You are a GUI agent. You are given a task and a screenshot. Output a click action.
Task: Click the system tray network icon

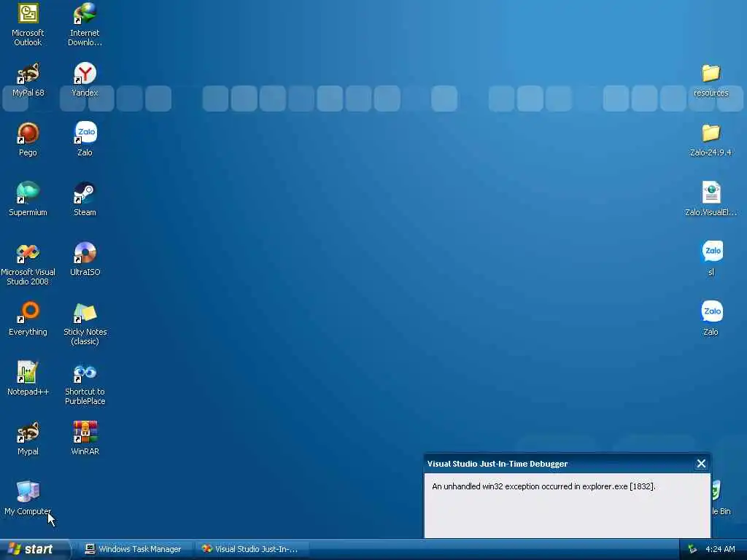692,549
